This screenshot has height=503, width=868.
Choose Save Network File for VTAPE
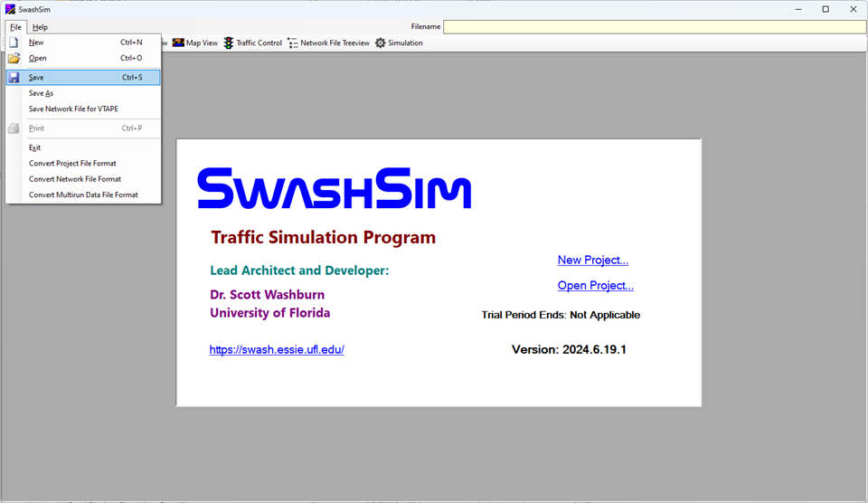tap(83, 109)
